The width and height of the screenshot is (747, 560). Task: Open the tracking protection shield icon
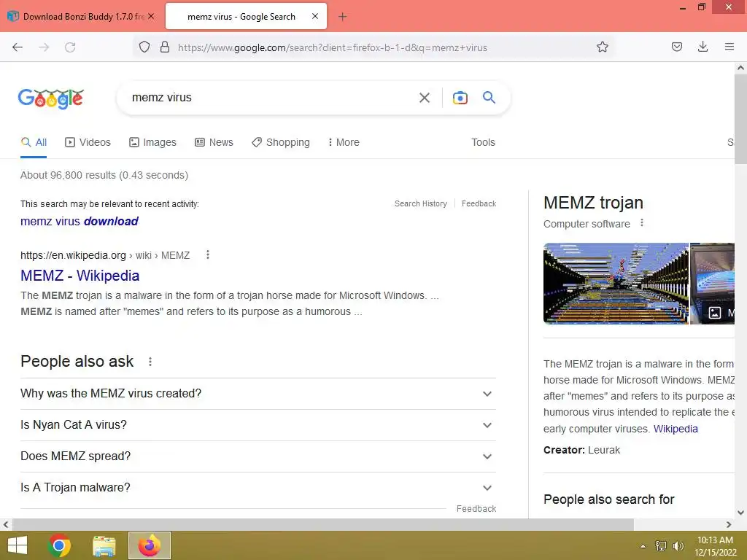144,47
